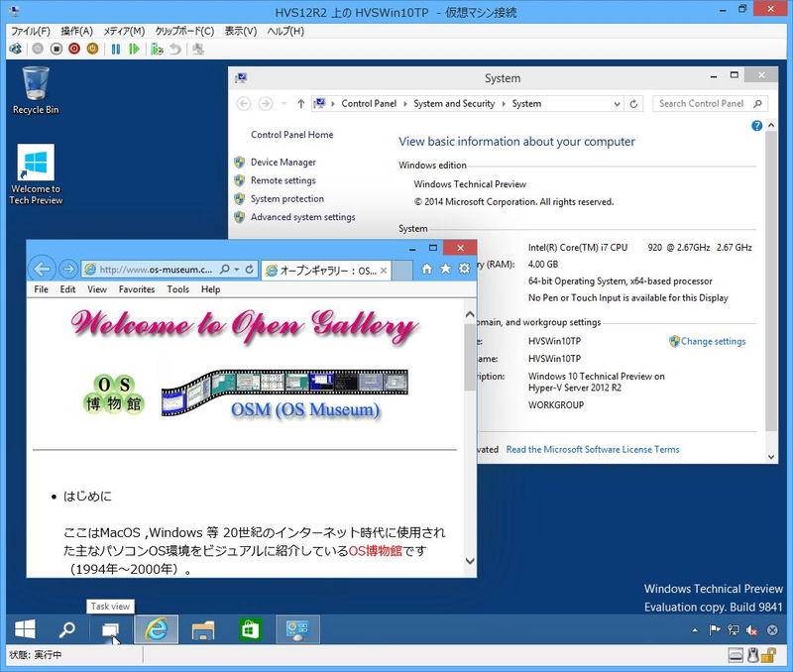Open Device Manager
This screenshot has height=672, width=793.
click(x=283, y=162)
